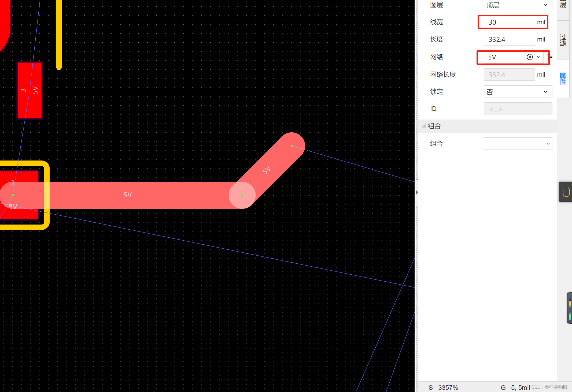The height and width of the screenshot is (392, 572).
Task: Open the 锁定 lock dropdown
Action: click(x=518, y=92)
